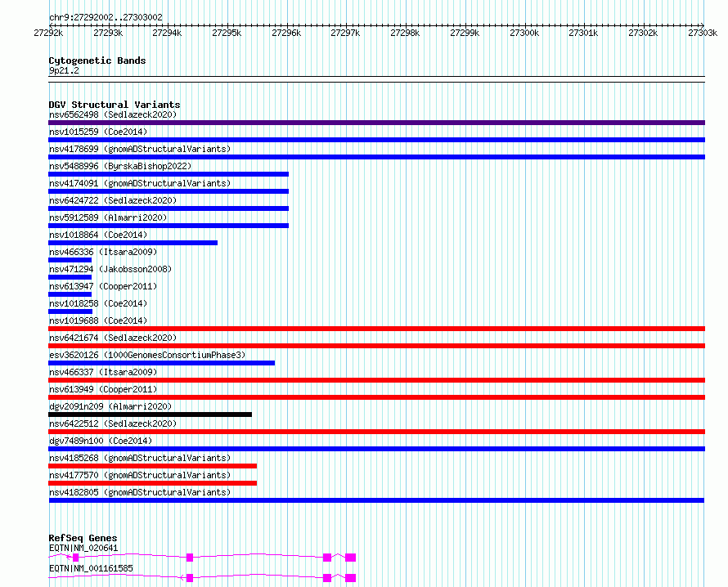The width and height of the screenshot is (728, 587).
Task: Click the RefSeq Genes track title
Action: [x=83, y=538]
